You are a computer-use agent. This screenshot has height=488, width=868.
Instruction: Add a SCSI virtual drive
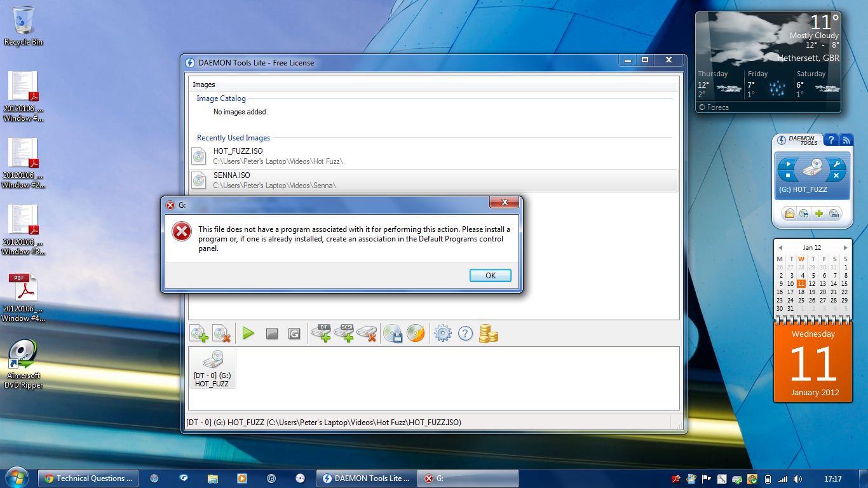tap(344, 333)
